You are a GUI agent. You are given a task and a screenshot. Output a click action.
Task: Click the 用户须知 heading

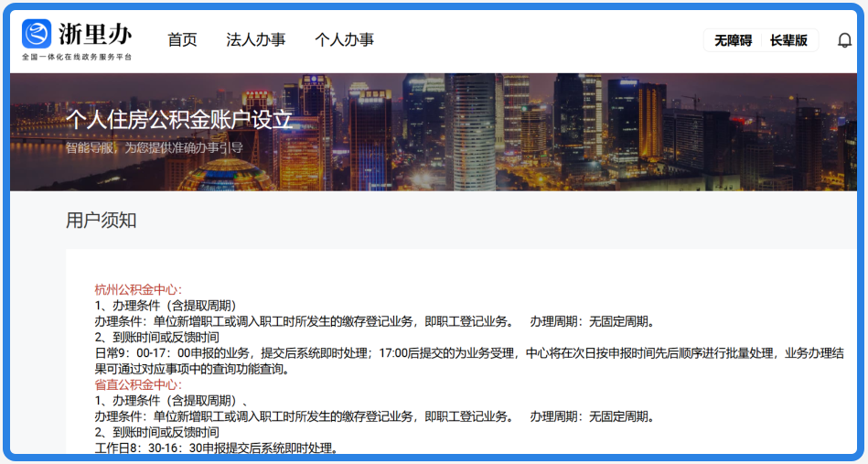[x=101, y=221]
